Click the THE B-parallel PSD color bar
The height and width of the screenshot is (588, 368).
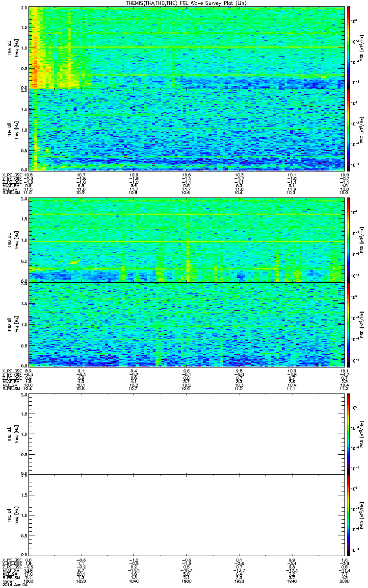coord(348,515)
